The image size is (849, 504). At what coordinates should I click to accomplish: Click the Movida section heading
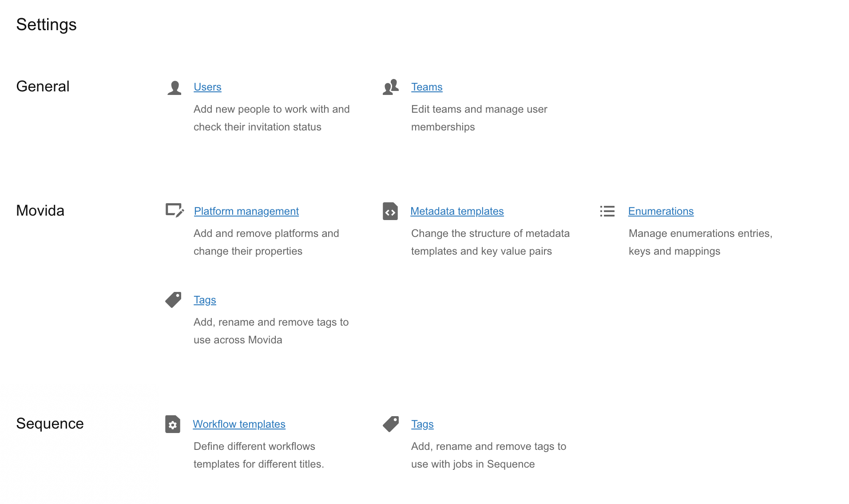click(40, 210)
